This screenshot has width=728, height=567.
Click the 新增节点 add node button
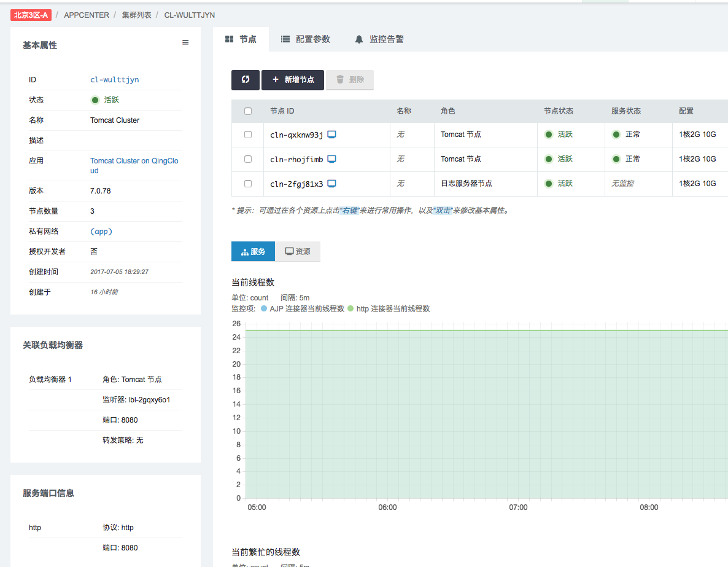point(293,80)
